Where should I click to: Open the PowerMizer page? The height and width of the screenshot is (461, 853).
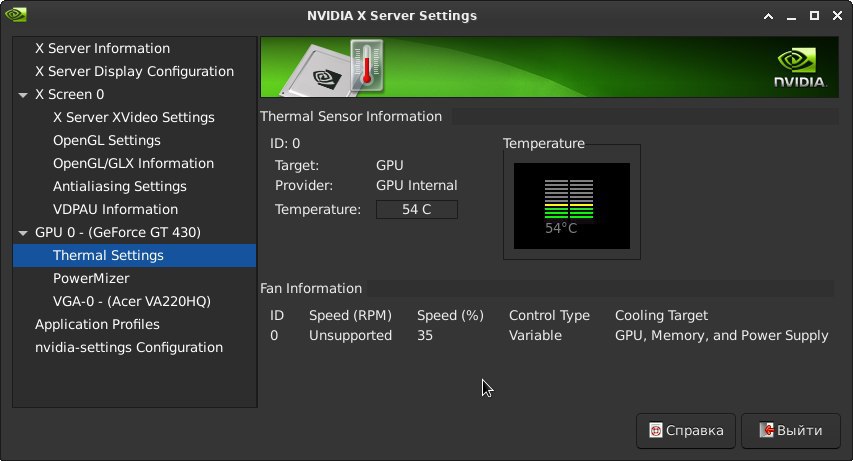tap(91, 278)
